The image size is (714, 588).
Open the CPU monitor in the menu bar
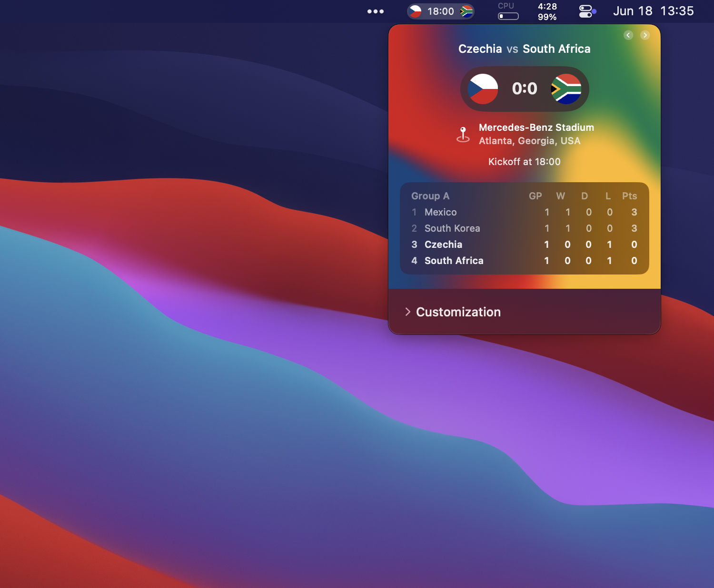point(508,11)
